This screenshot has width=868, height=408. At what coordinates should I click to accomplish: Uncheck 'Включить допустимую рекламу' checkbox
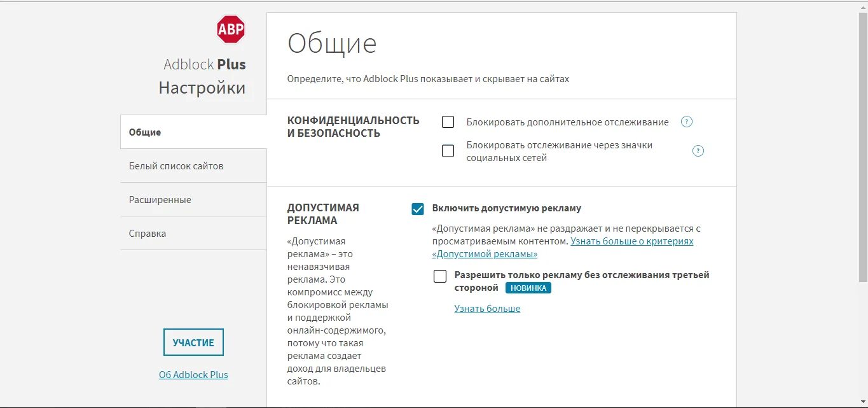[418, 209]
